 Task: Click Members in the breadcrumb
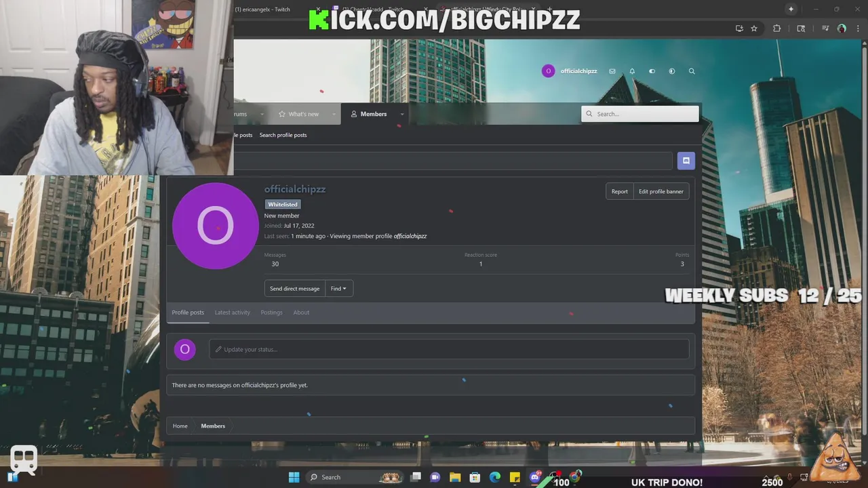[x=213, y=426]
